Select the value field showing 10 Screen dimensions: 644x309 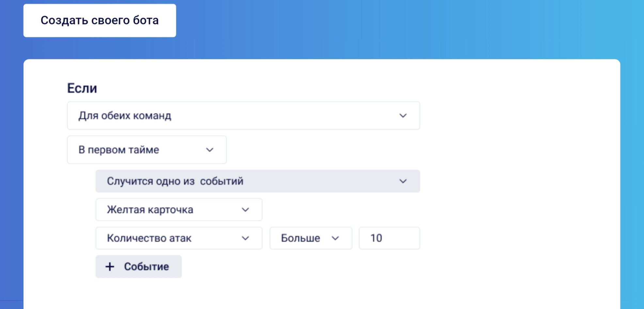coord(389,238)
